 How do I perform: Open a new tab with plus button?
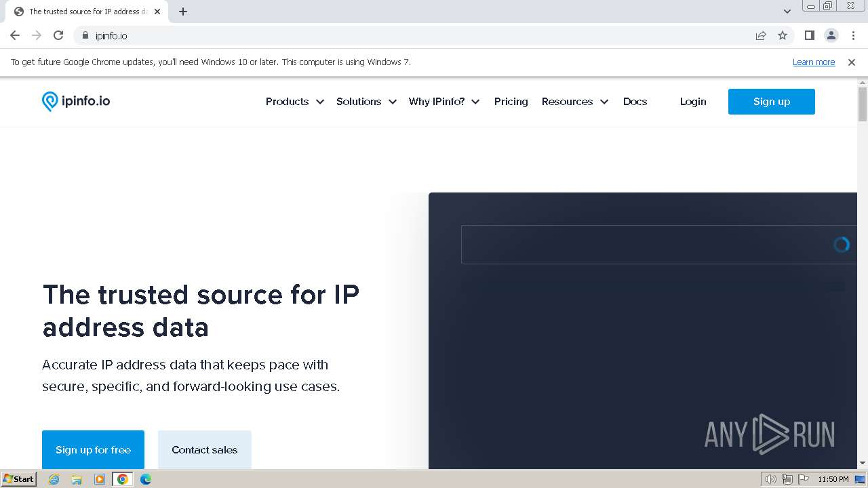pyautogui.click(x=183, y=12)
